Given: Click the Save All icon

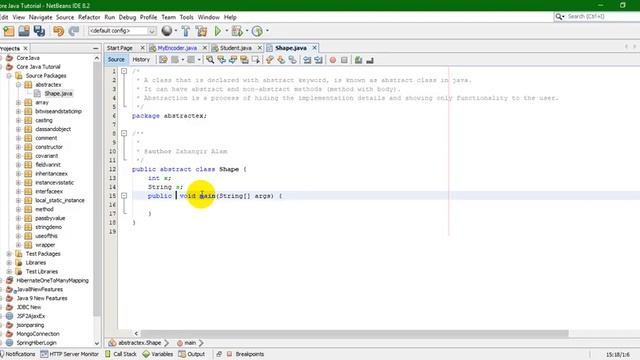Looking at the screenshot, I should [39, 31].
